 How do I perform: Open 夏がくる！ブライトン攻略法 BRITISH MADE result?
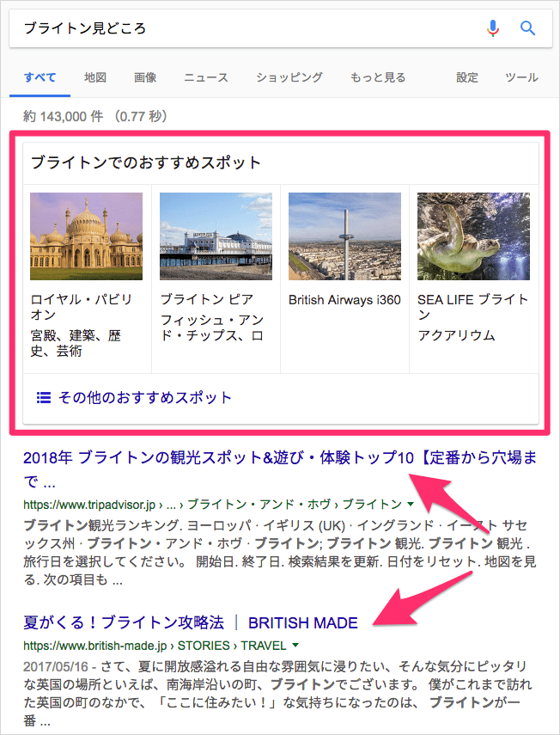[x=191, y=623]
